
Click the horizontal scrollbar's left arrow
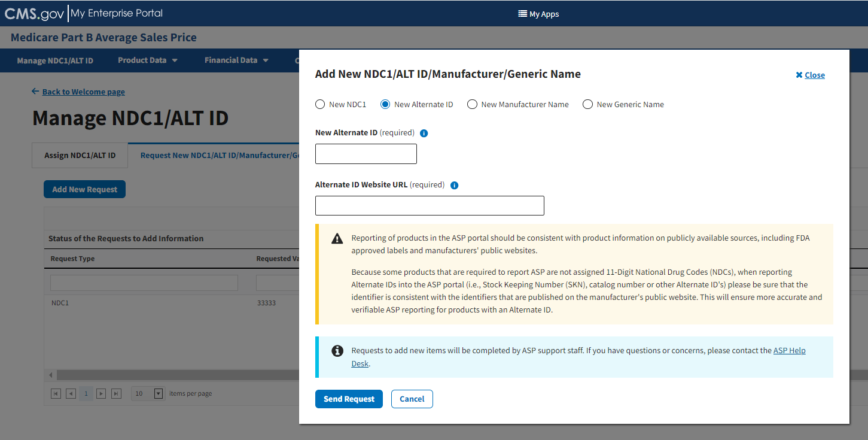51,375
